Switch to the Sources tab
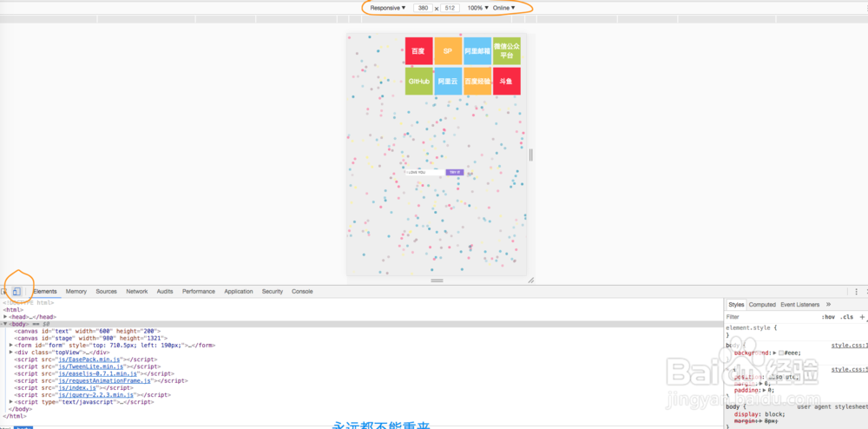The width and height of the screenshot is (868, 429). click(x=106, y=291)
